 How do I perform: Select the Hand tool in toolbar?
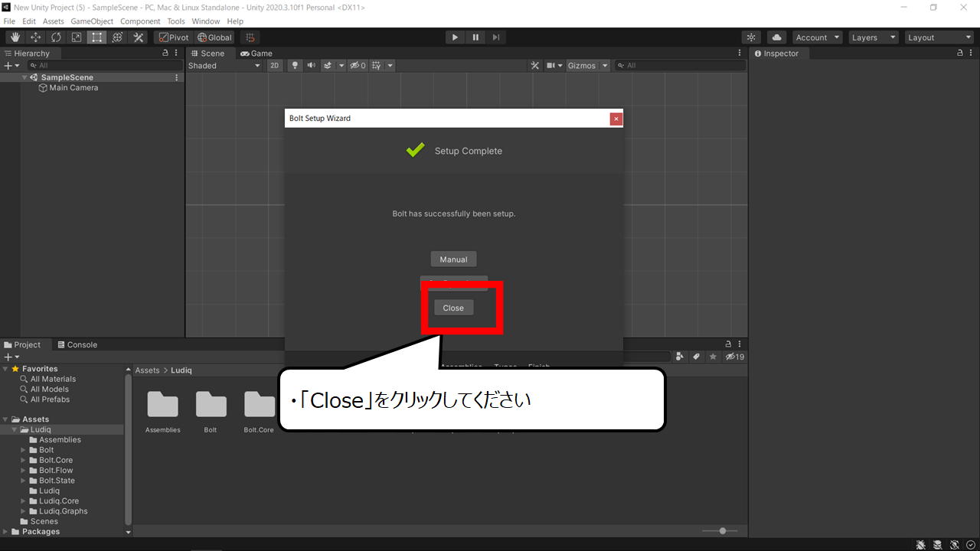pos(15,37)
